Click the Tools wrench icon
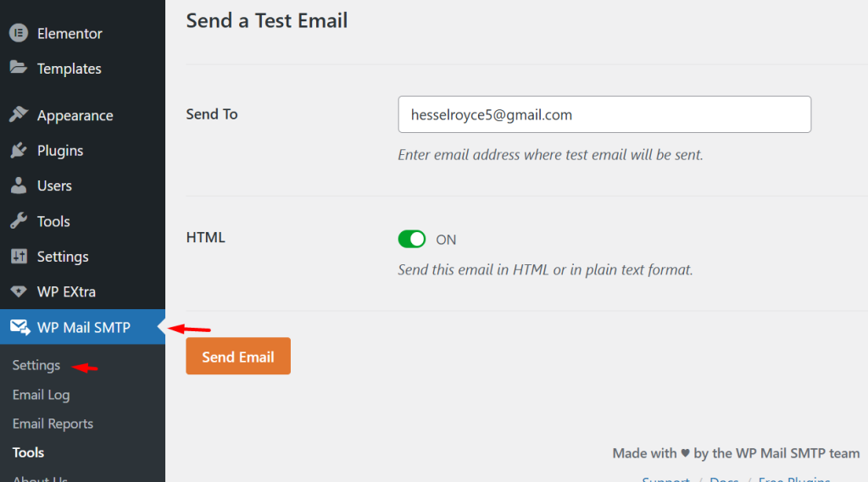The height and width of the screenshot is (482, 868). 19,221
